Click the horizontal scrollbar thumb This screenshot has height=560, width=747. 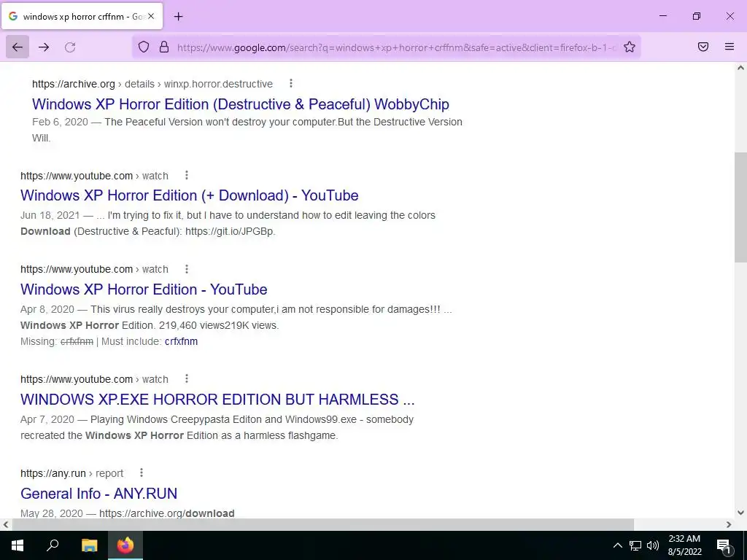tap(323, 524)
